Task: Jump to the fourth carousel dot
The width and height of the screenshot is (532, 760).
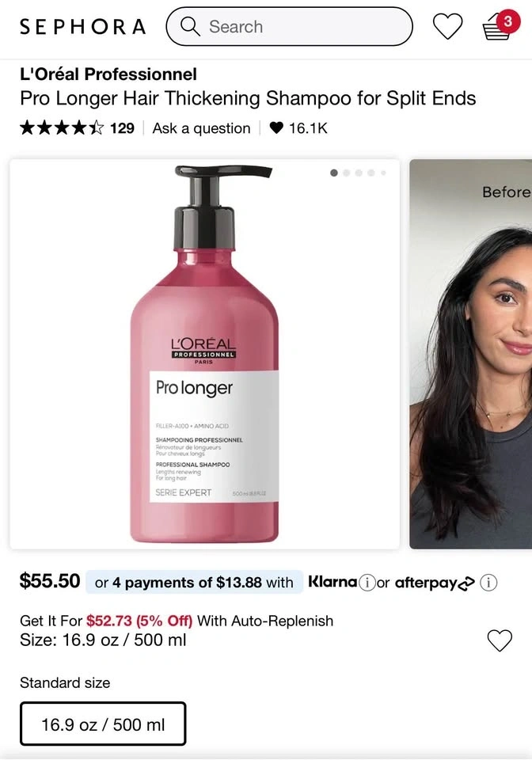Action: pyautogui.click(x=370, y=173)
